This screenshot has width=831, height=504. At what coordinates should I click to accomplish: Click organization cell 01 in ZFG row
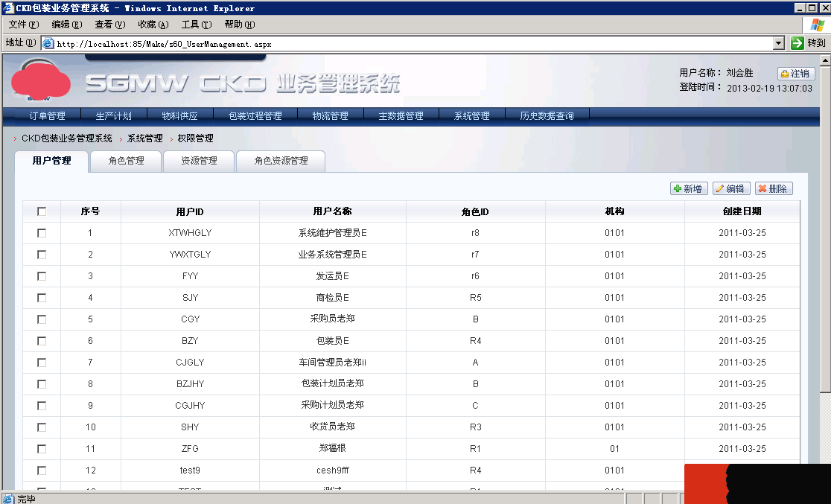pyautogui.click(x=615, y=449)
